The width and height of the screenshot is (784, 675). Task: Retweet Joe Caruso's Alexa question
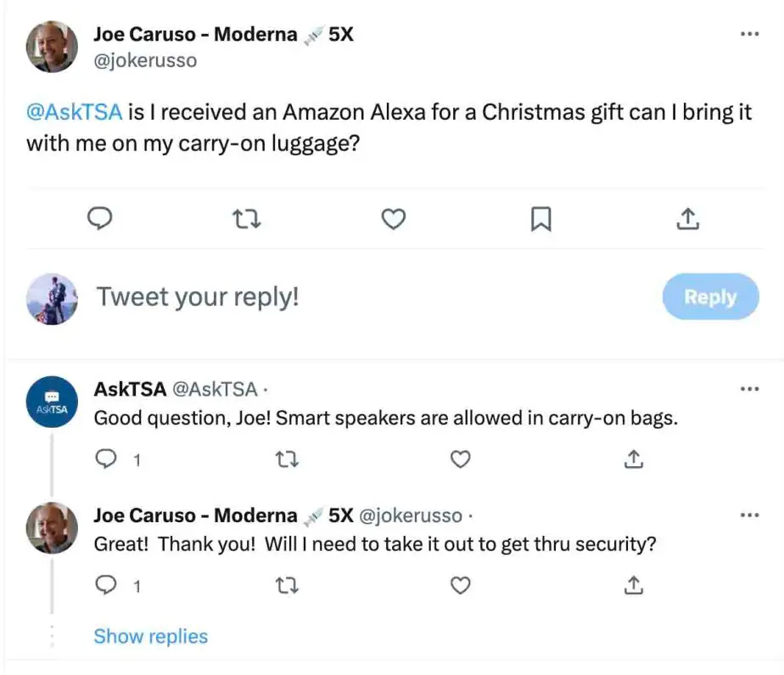[246, 219]
